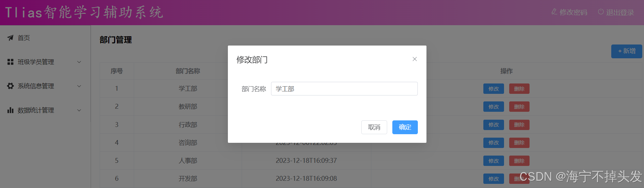Click 修改 button for 咨询部 row
Screen dimensions: 644x188
pos(493,142)
